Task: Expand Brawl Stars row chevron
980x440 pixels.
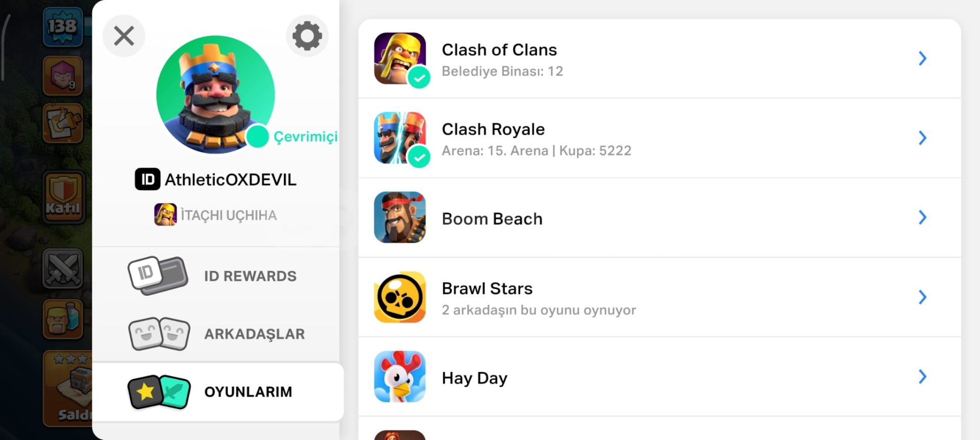Action: point(922,297)
